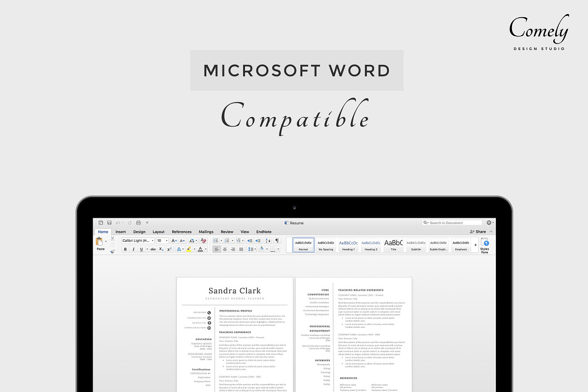This screenshot has width=588, height=392.
Task: Apply the Normal style
Action: click(x=303, y=245)
